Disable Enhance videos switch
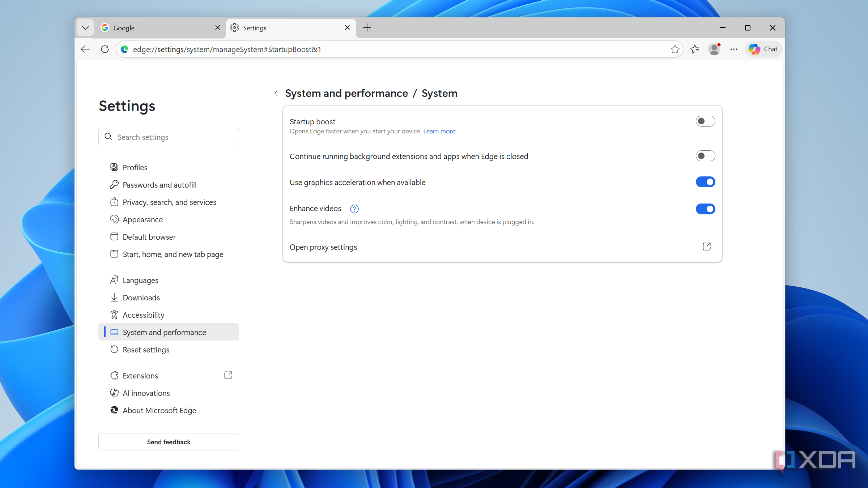The height and width of the screenshot is (488, 868). pyautogui.click(x=705, y=209)
